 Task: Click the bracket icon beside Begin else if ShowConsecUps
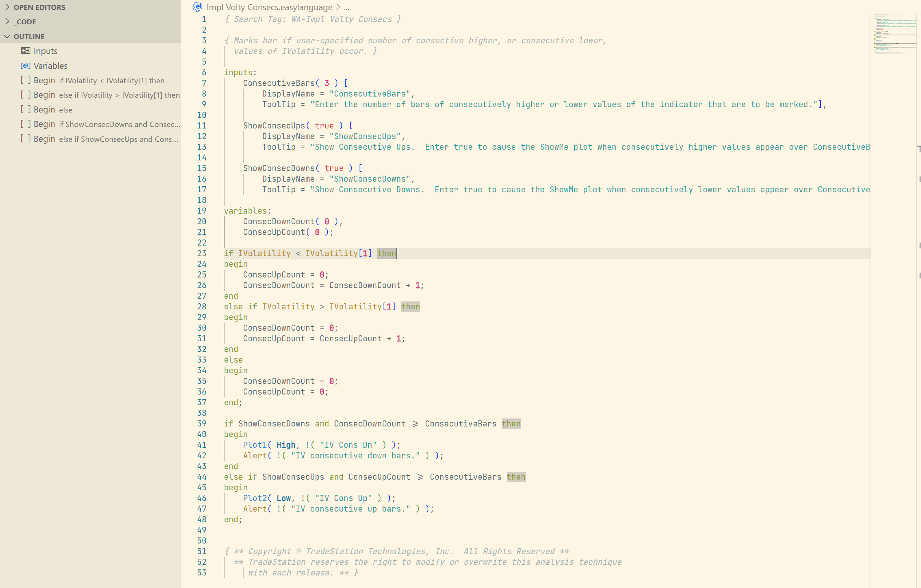[x=25, y=139]
